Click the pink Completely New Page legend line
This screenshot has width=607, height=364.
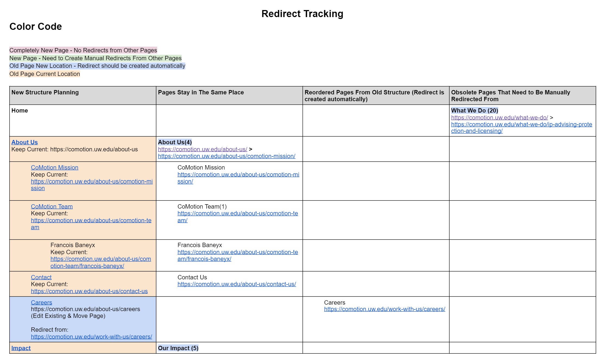click(83, 50)
